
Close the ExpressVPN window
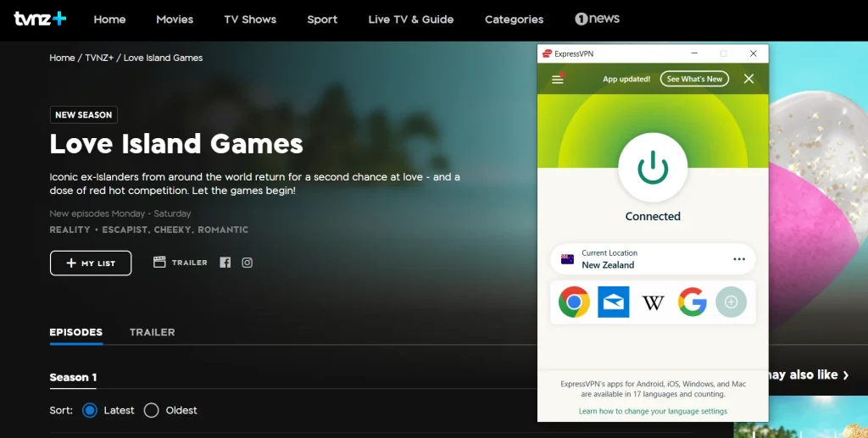click(x=753, y=53)
